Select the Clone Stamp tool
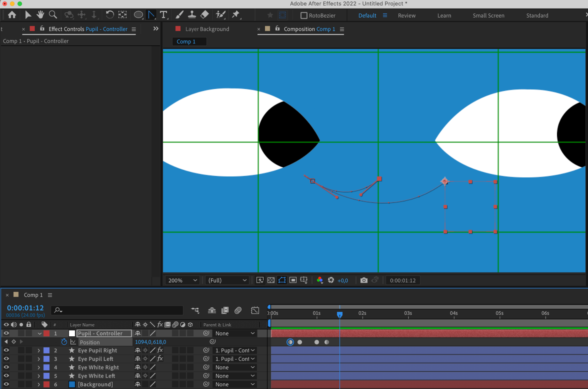Viewport: 588px width, 389px height. (192, 15)
